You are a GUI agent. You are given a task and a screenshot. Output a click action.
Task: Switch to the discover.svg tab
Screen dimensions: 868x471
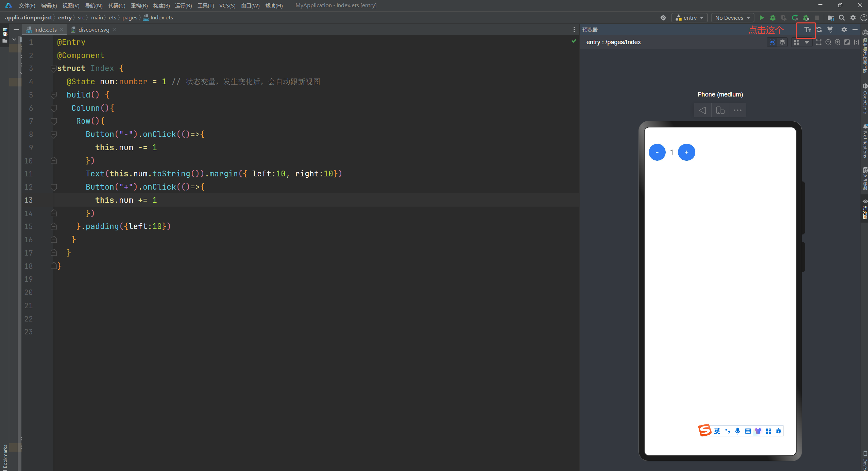pyautogui.click(x=93, y=30)
